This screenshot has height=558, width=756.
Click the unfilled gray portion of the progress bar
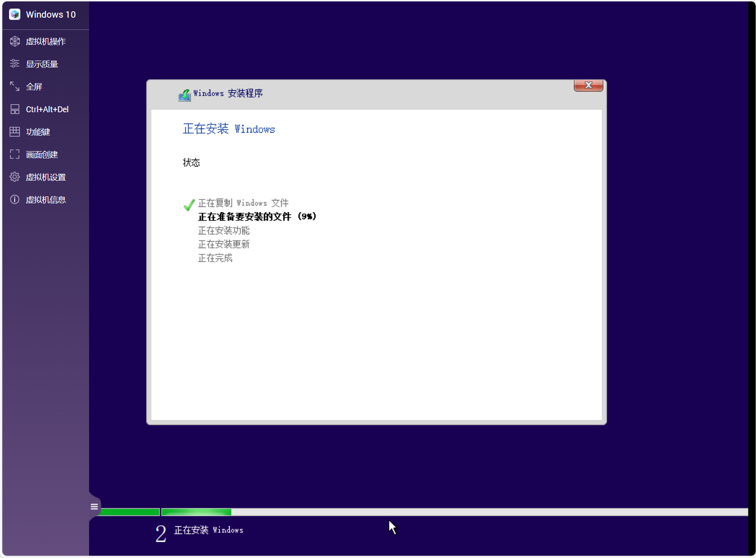tap(490, 512)
